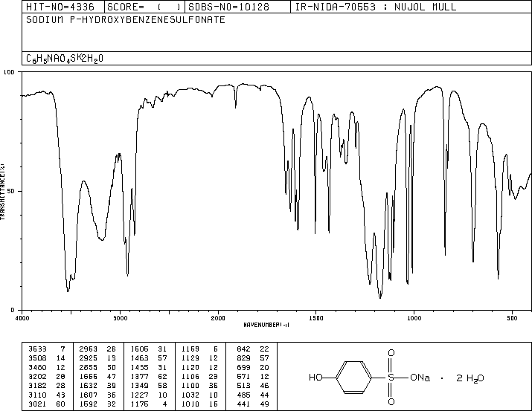Click the 100 label on transmittance axis

click(x=9, y=72)
